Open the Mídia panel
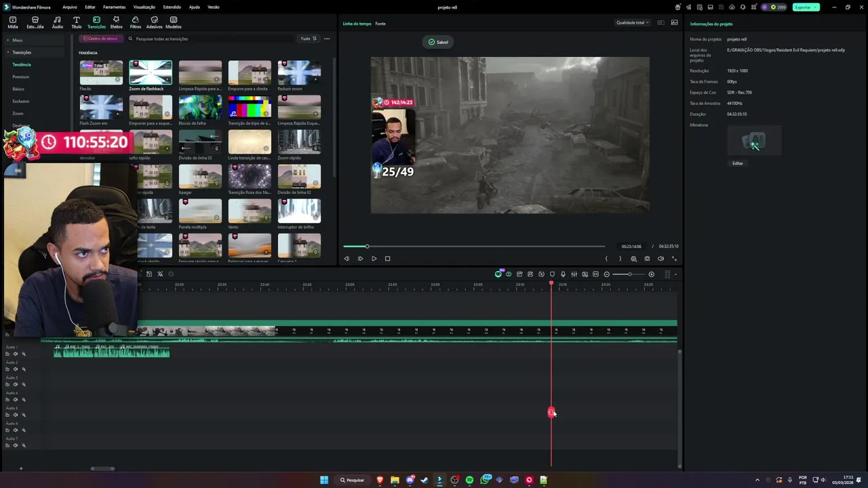The height and width of the screenshot is (488, 868). (x=13, y=22)
